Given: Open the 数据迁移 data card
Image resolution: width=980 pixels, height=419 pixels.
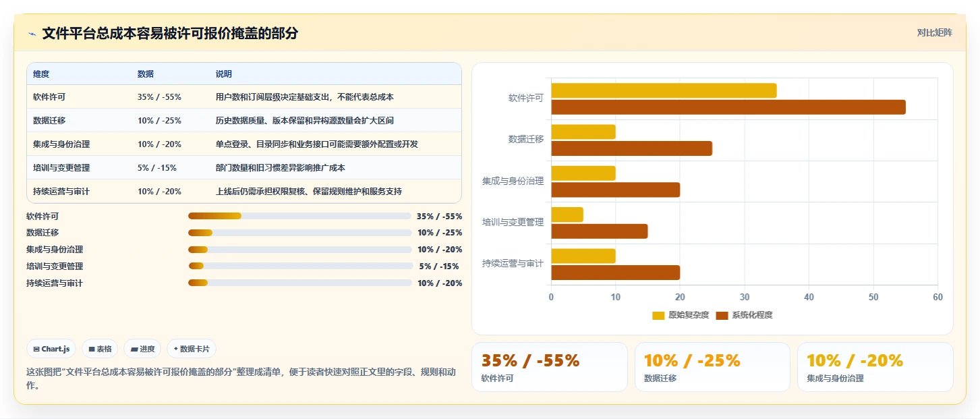Looking at the screenshot, I should coord(712,367).
